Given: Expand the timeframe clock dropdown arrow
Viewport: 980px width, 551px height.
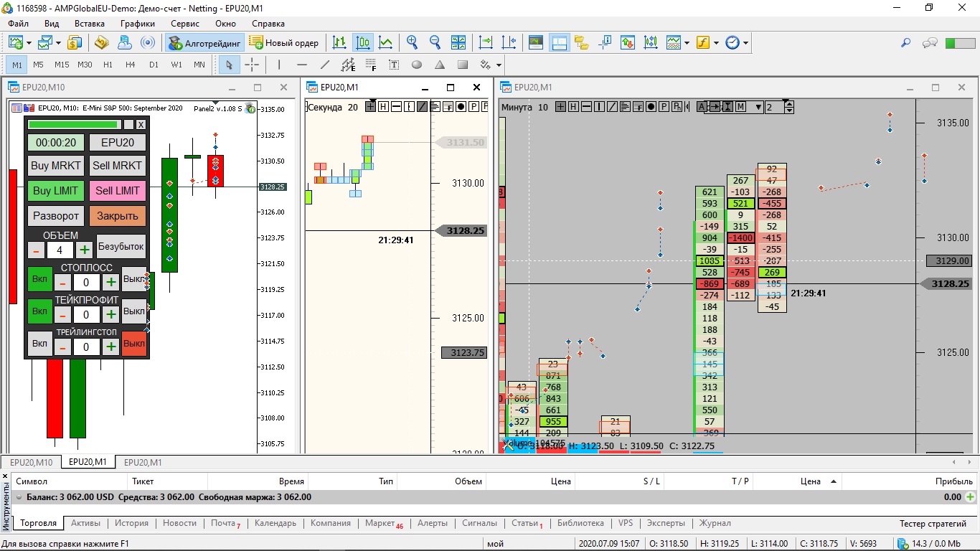Looking at the screenshot, I should 746,43.
